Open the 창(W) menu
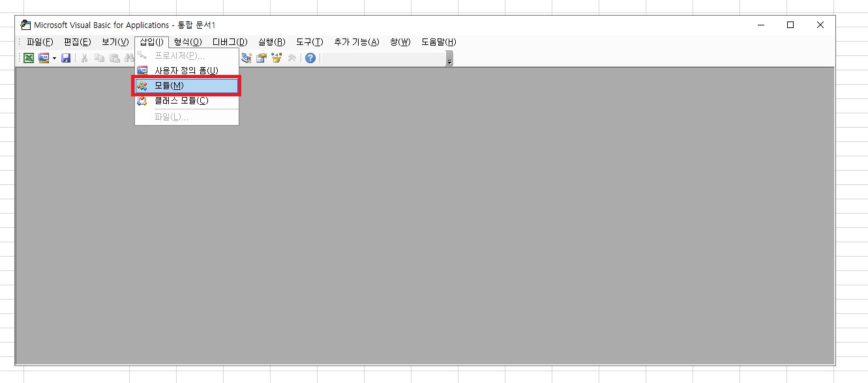This screenshot has width=868, height=383. point(400,42)
